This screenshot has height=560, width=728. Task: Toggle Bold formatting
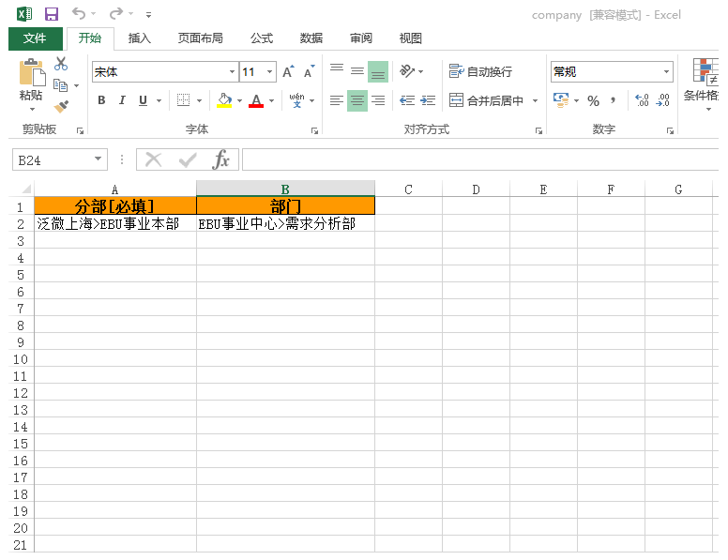100,100
